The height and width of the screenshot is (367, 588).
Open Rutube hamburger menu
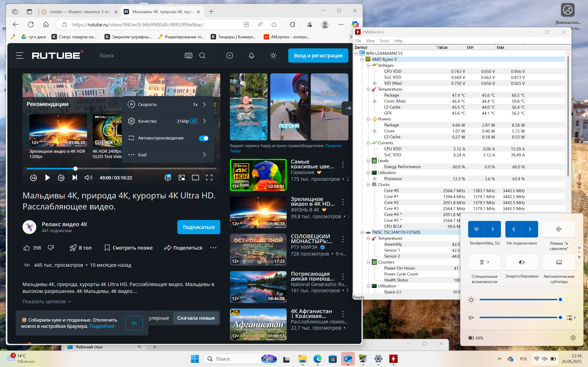(x=20, y=56)
